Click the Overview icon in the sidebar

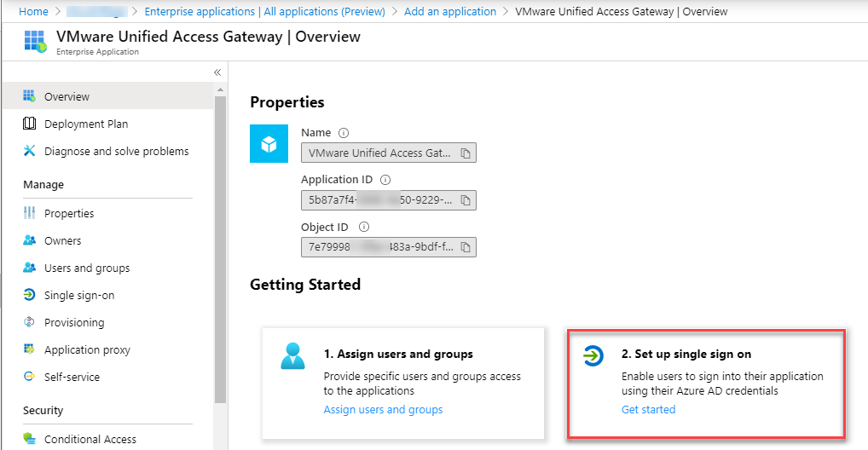[29, 95]
